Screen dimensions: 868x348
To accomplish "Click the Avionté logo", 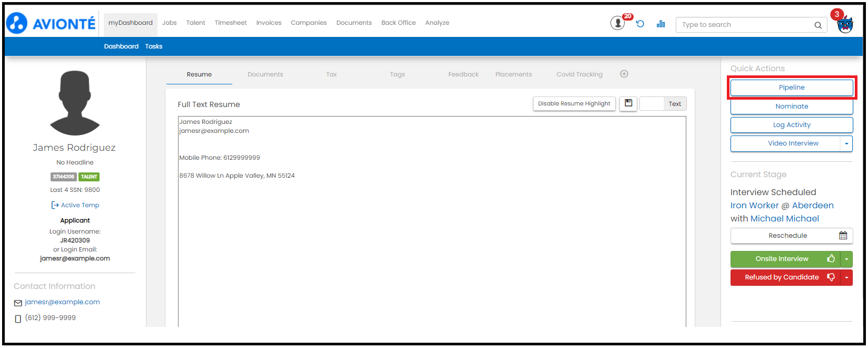I will [51, 23].
